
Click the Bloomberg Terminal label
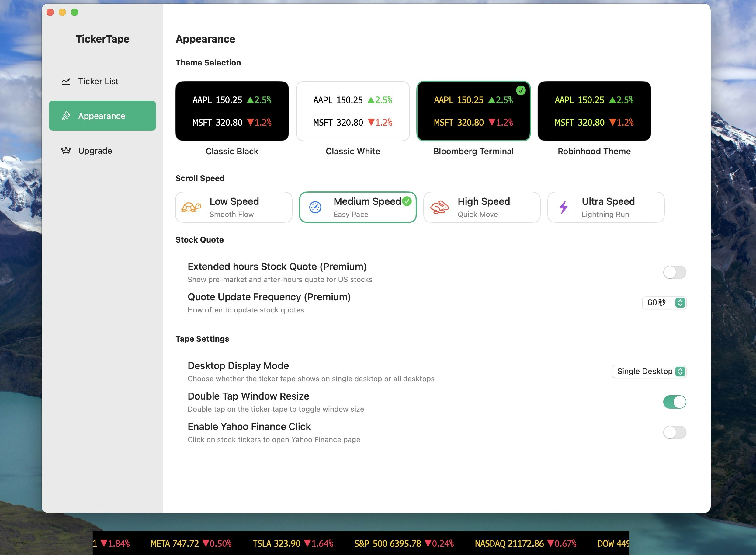(x=473, y=151)
